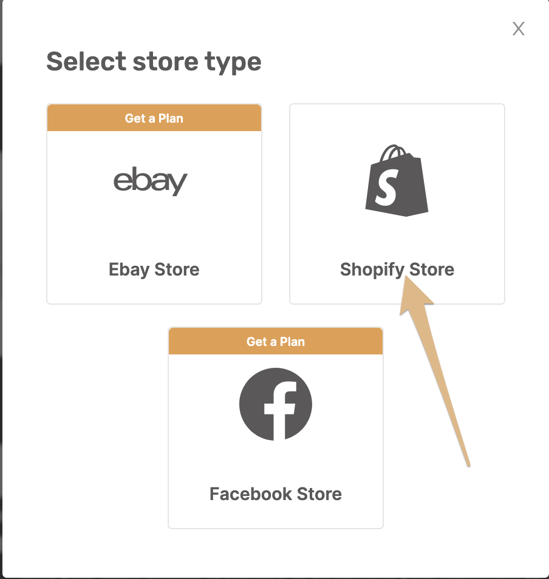This screenshot has width=549, height=579.
Task: Click the Select store type heading
Action: [x=154, y=62]
